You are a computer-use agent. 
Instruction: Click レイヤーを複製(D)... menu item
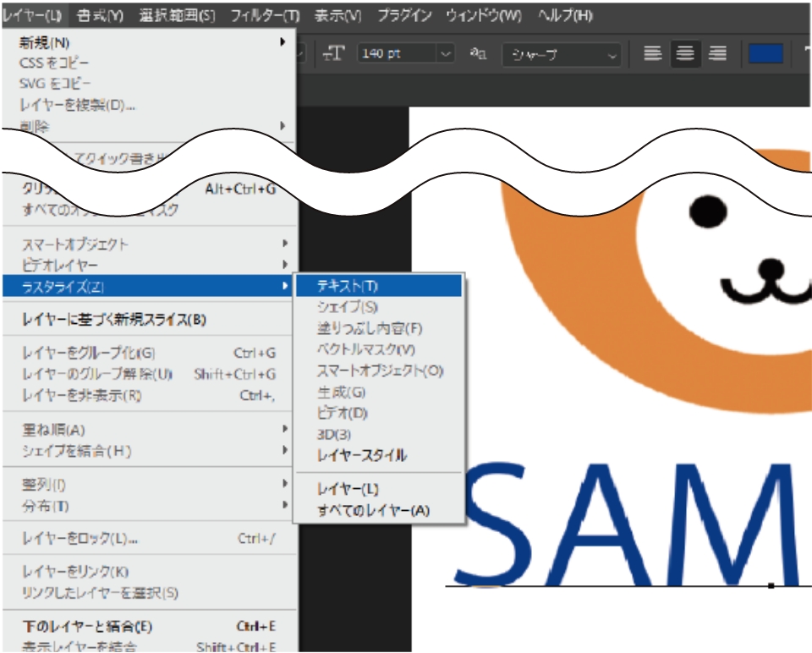[x=78, y=105]
